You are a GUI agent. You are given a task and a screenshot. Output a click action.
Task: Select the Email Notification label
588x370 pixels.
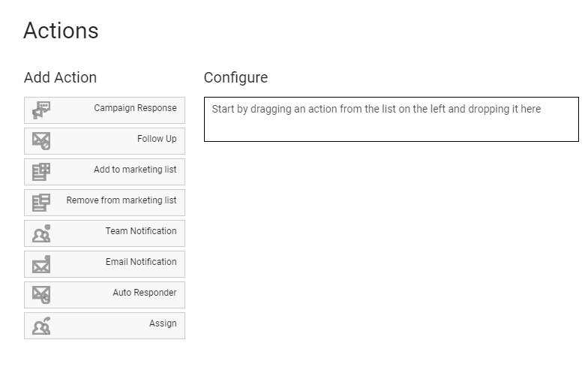point(141,262)
